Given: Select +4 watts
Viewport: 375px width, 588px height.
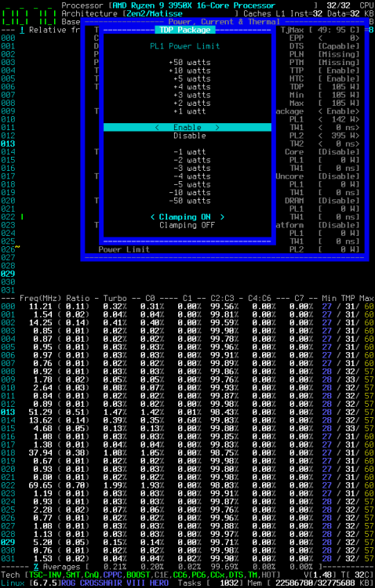Looking at the screenshot, I should (192, 87).
